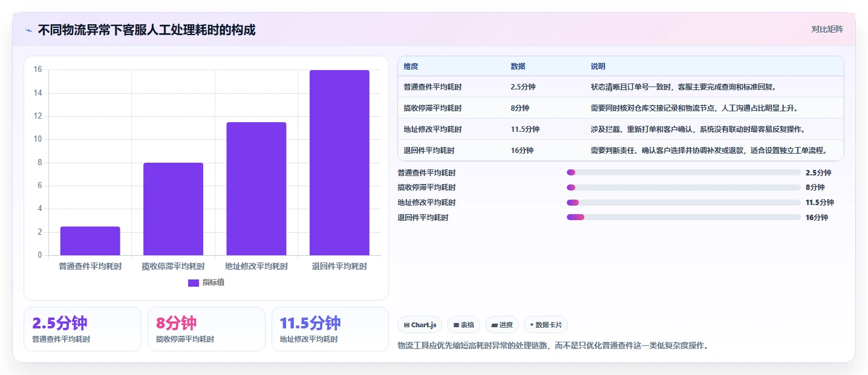The image size is (868, 375).
Task: Click the lightning icon beside the title
Action: click(28, 30)
